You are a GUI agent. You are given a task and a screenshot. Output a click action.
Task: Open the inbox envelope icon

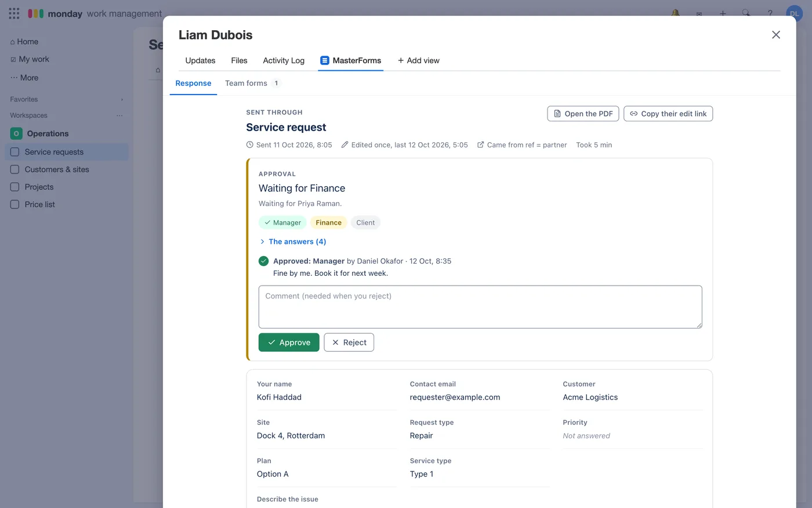(x=699, y=13)
